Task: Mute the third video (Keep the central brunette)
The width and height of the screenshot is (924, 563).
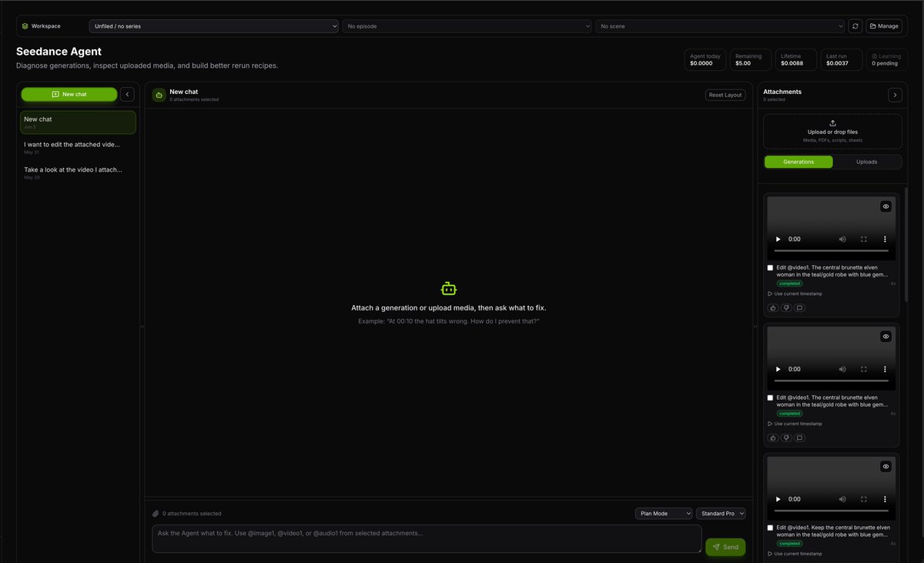Action: tap(842, 499)
